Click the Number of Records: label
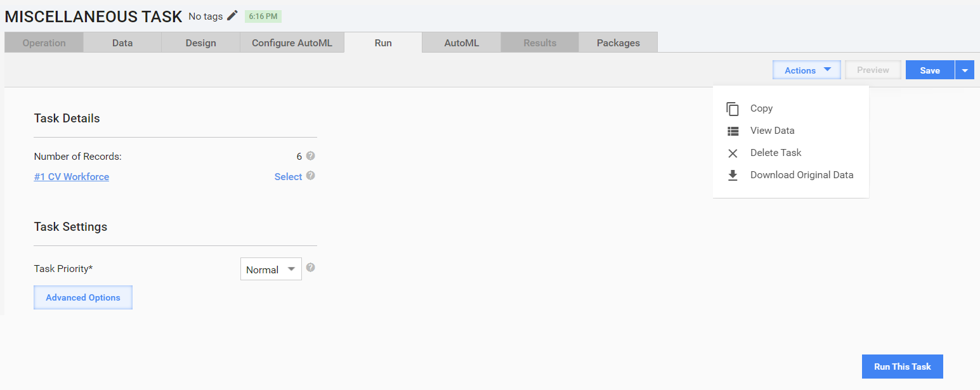This screenshot has height=390, width=980. click(77, 157)
